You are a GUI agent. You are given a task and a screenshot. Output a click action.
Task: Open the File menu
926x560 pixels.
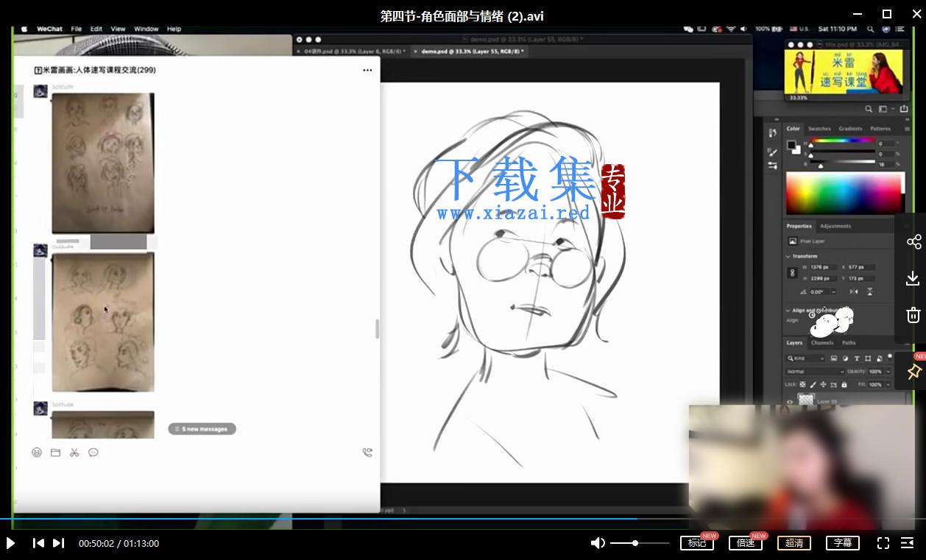point(77,29)
